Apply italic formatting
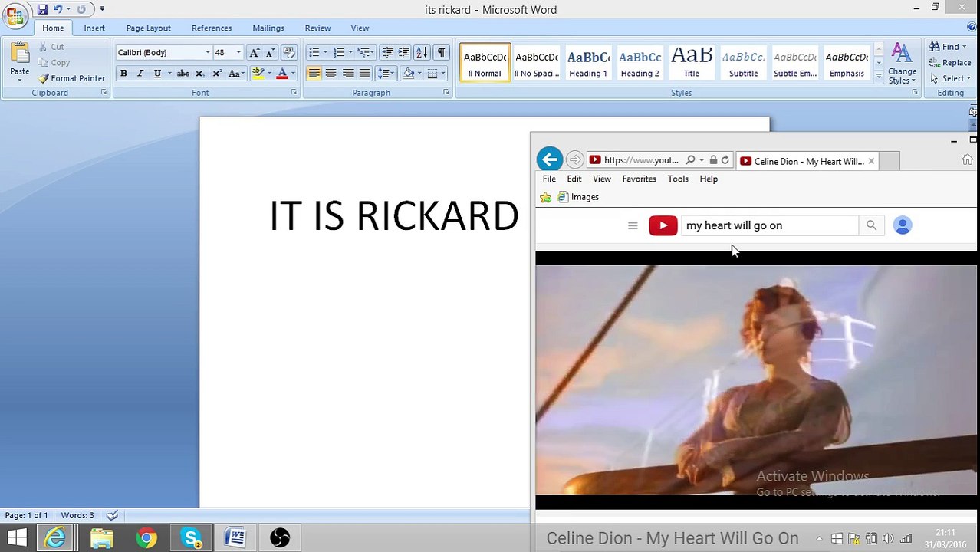The image size is (980, 552). [140, 74]
